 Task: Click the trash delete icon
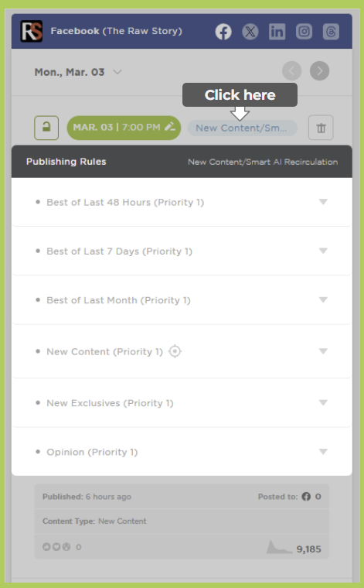point(321,128)
